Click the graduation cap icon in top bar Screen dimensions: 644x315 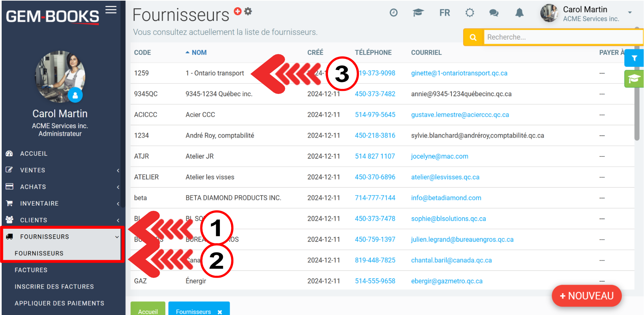(418, 13)
